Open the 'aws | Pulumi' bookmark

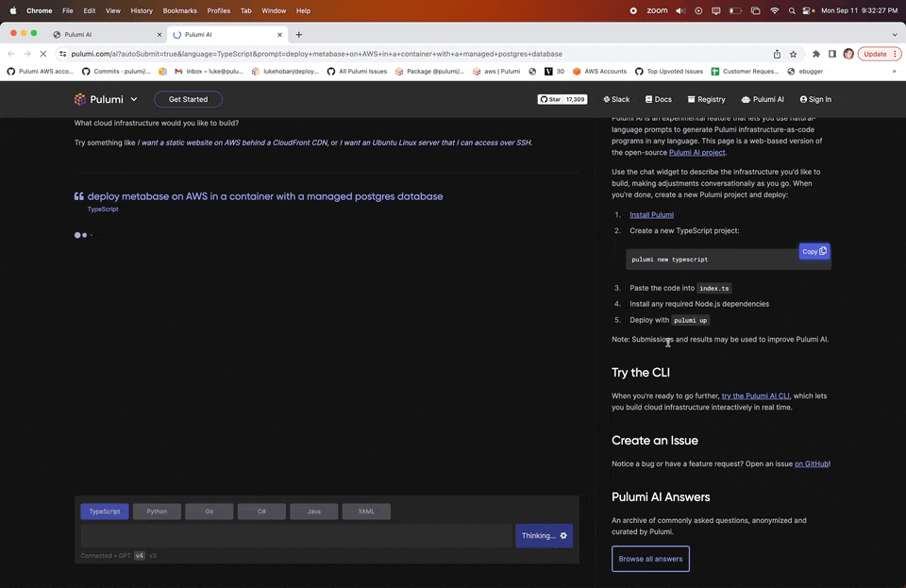pyautogui.click(x=496, y=72)
